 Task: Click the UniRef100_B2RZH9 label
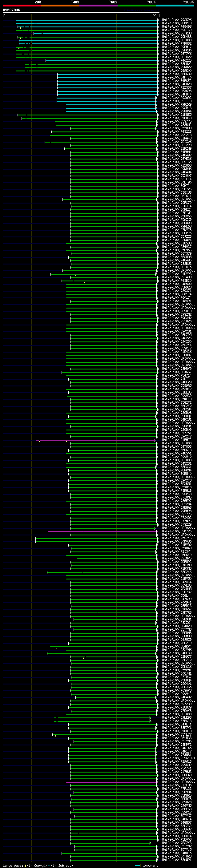[176, 149]
